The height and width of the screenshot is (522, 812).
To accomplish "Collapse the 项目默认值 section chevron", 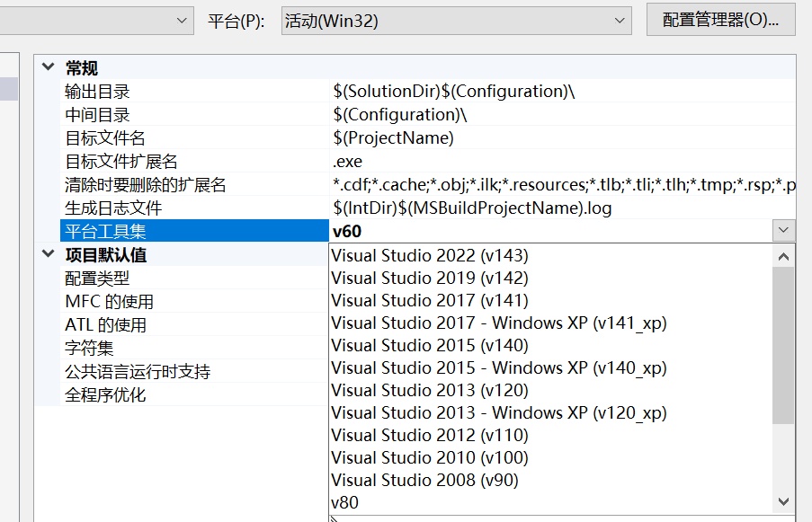I will click(49, 254).
